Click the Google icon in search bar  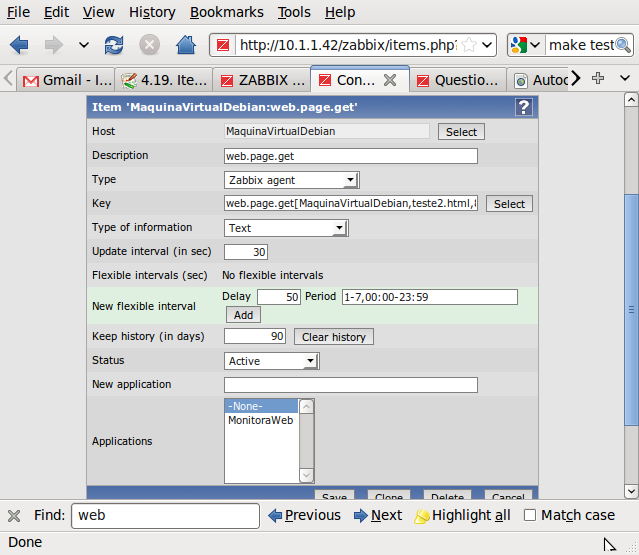coord(520,45)
